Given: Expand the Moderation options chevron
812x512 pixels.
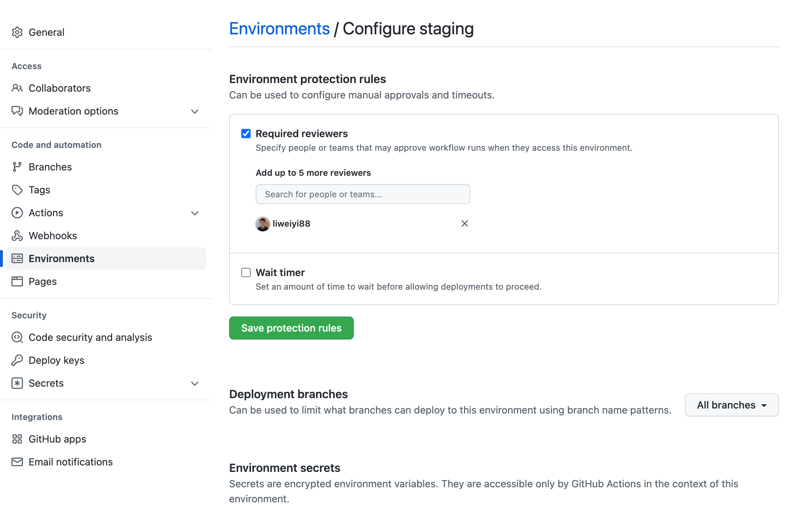Looking at the screenshot, I should coord(195,111).
